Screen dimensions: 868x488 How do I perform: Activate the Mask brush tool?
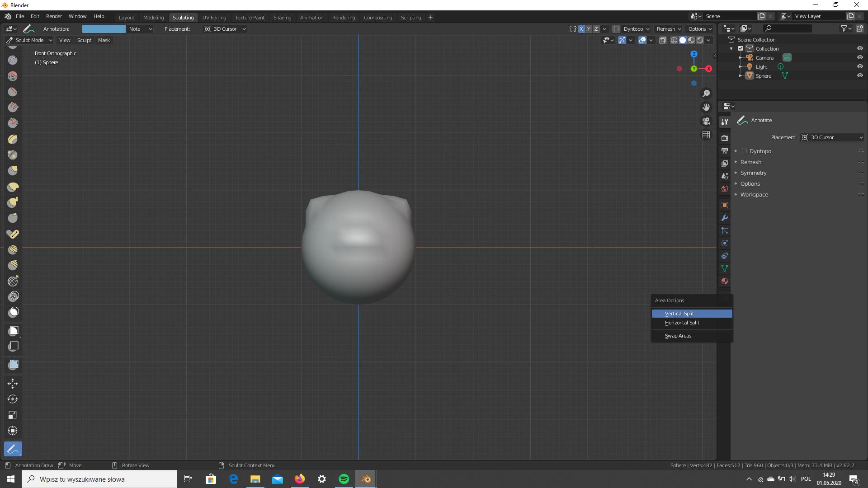tap(13, 312)
